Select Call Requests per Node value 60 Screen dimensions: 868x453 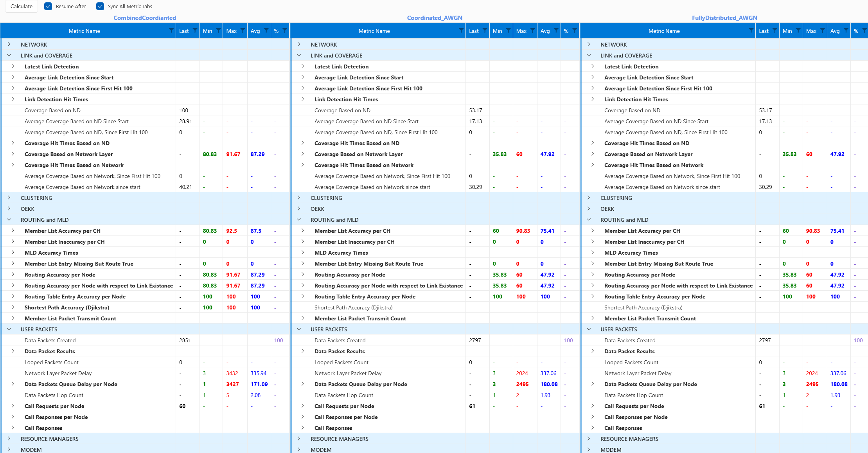tap(182, 406)
